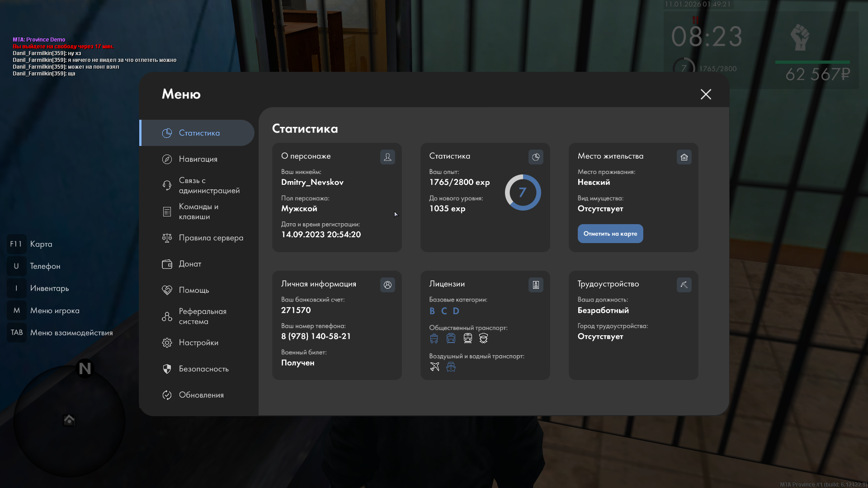
Task: Click the first bus transport license icon
Action: [x=434, y=338]
